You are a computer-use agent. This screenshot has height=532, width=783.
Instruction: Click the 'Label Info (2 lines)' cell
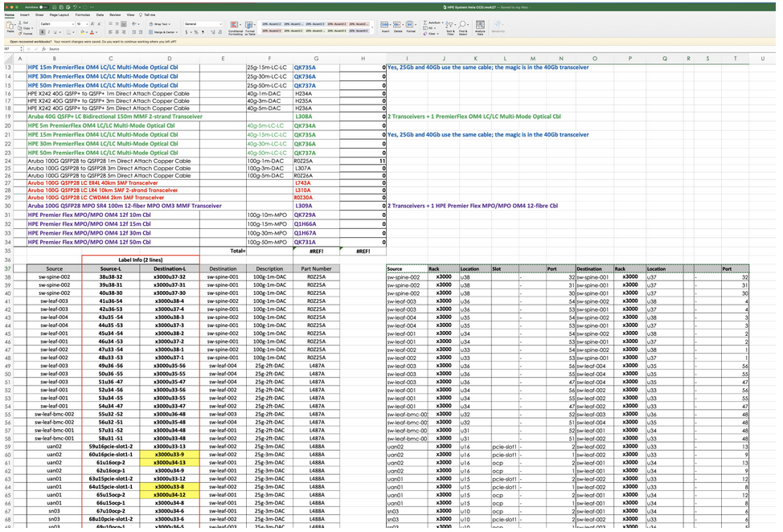pos(141,260)
